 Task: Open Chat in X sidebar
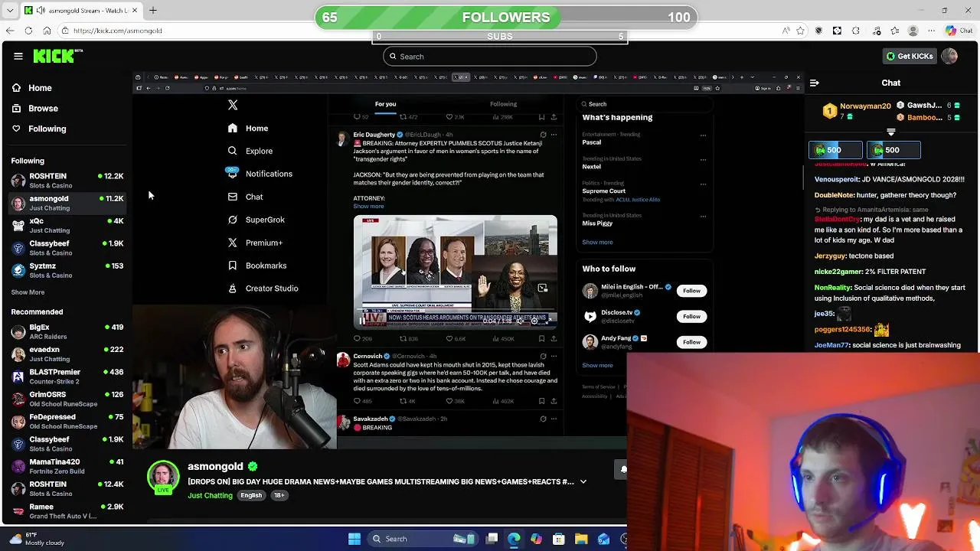[x=245, y=197]
